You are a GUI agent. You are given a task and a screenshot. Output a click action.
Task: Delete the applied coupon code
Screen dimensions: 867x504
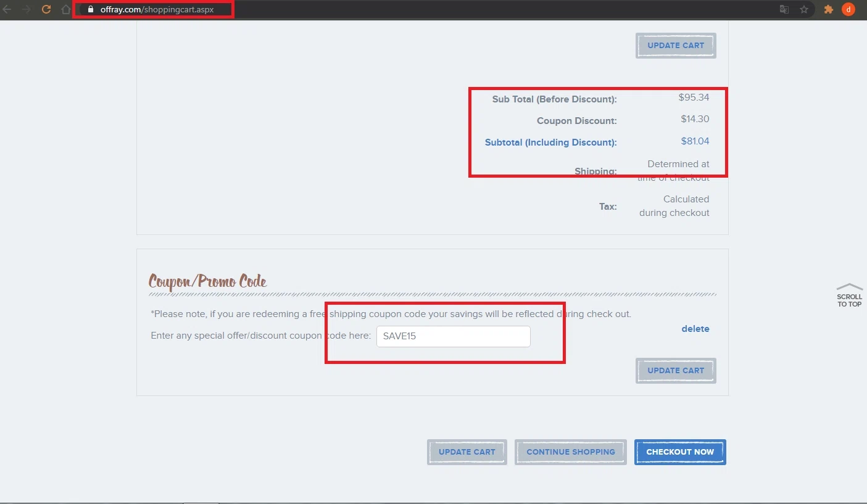tap(695, 329)
